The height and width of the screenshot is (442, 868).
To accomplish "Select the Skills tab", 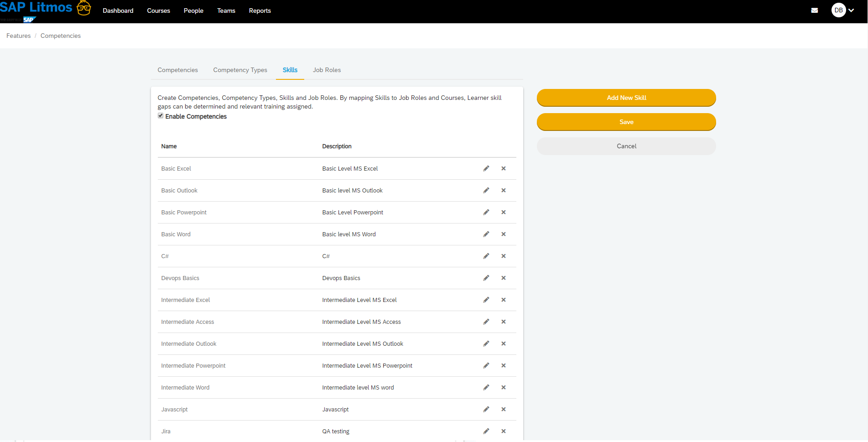I will click(290, 70).
